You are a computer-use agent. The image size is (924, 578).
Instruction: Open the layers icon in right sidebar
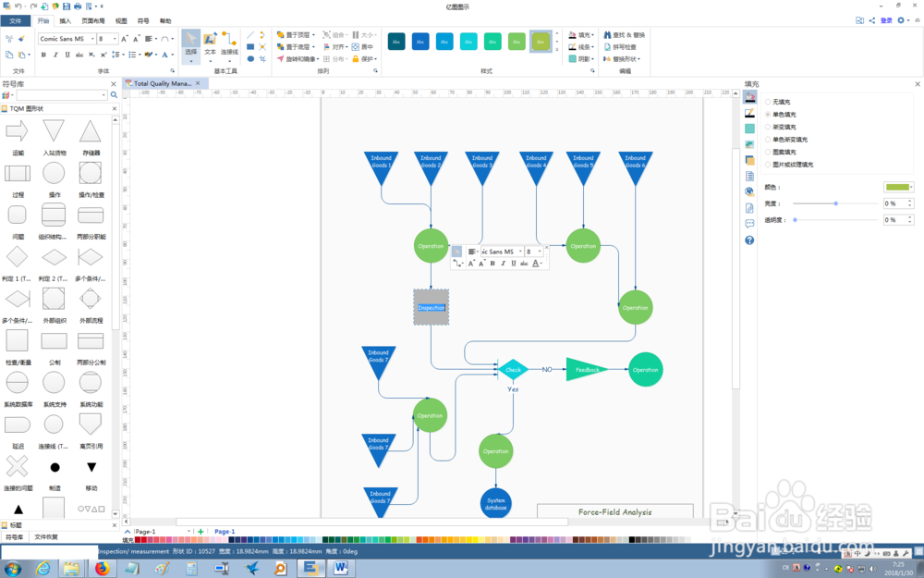point(749,160)
